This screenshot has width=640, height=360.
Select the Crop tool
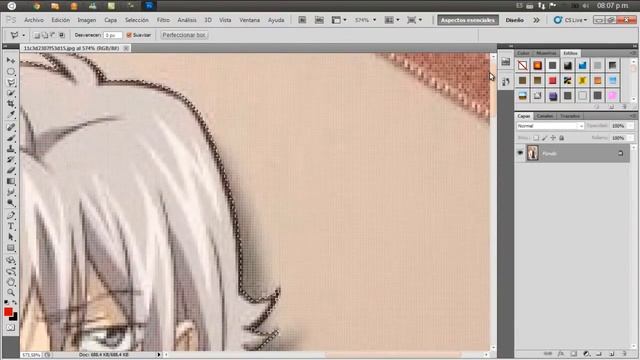pyautogui.click(x=11, y=104)
